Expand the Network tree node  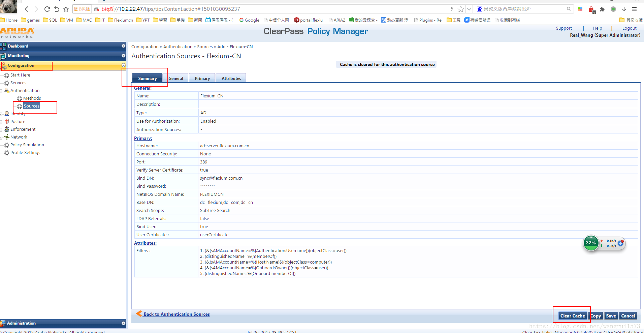[1, 138]
